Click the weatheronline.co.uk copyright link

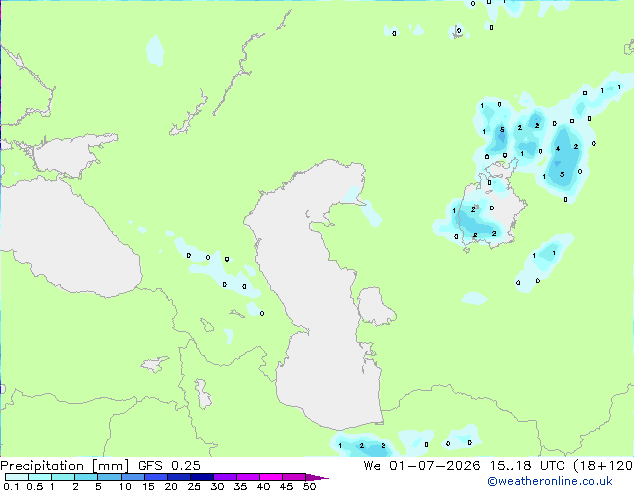[549, 481]
